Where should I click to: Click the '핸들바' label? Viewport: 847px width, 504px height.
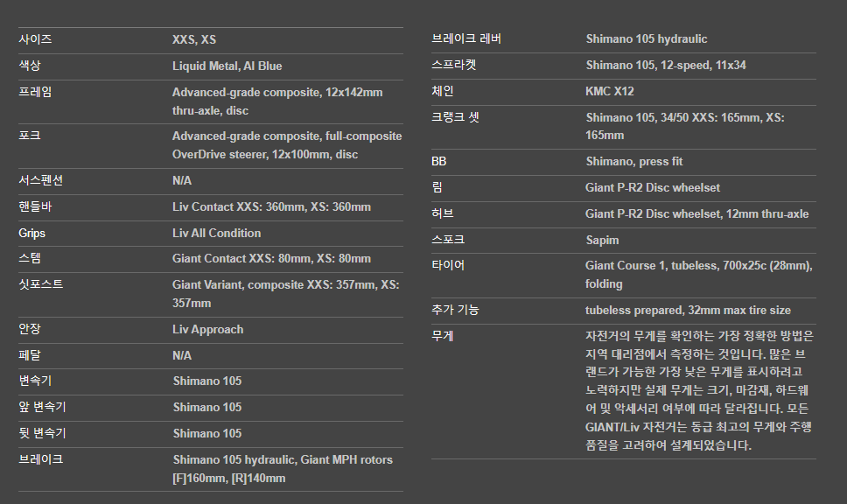click(35, 206)
